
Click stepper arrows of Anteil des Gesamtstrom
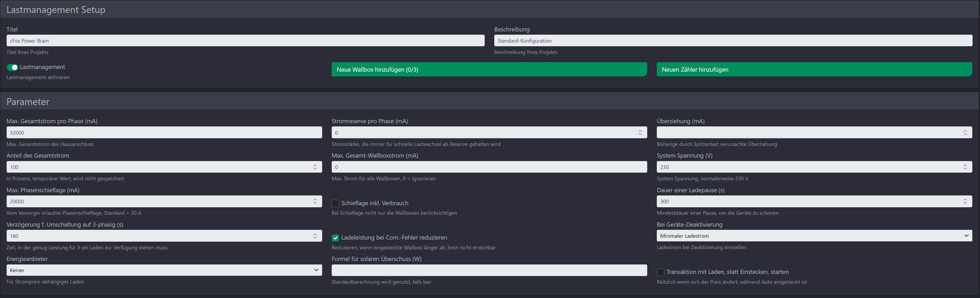point(315,167)
